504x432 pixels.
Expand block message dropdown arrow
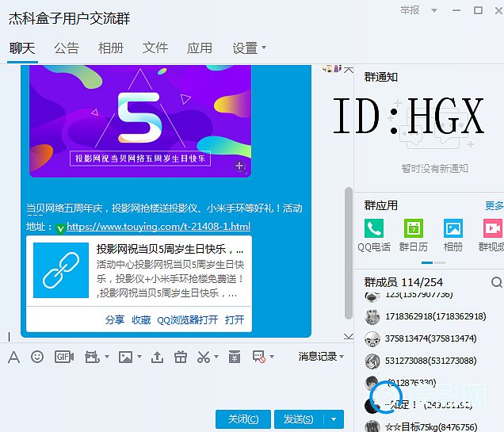pos(272,357)
